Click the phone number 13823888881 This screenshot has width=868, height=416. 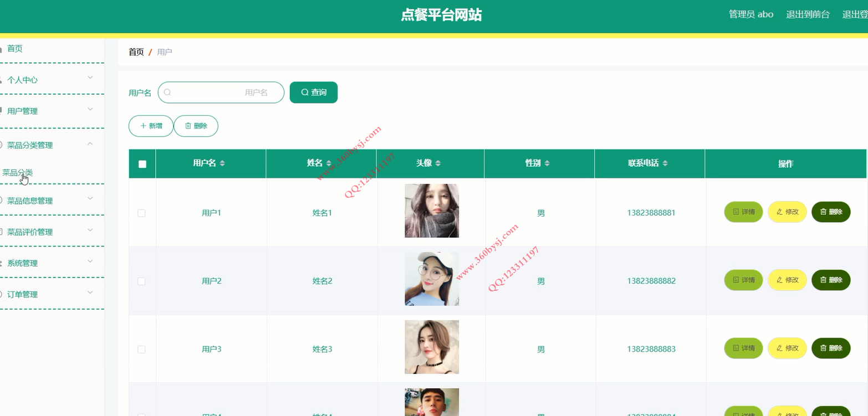pos(651,213)
